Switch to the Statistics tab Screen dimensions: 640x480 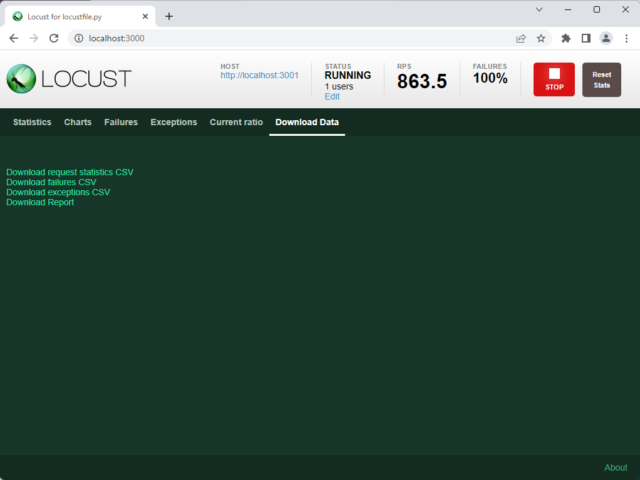tap(32, 122)
